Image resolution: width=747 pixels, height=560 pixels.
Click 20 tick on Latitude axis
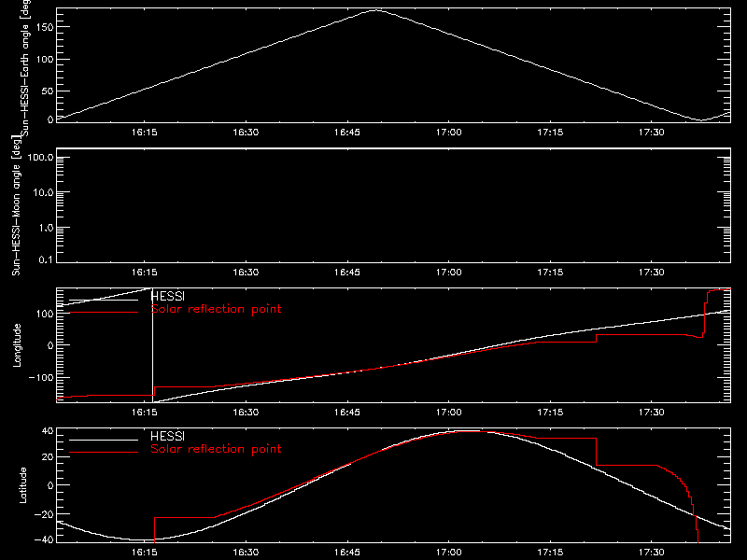tap(49, 457)
